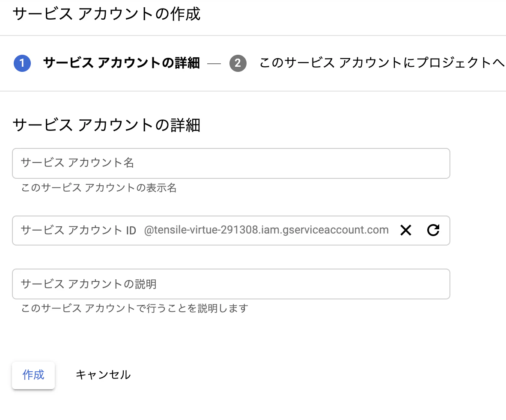This screenshot has width=506, height=420.
Task: Click the 作成 button
Action: [x=33, y=375]
